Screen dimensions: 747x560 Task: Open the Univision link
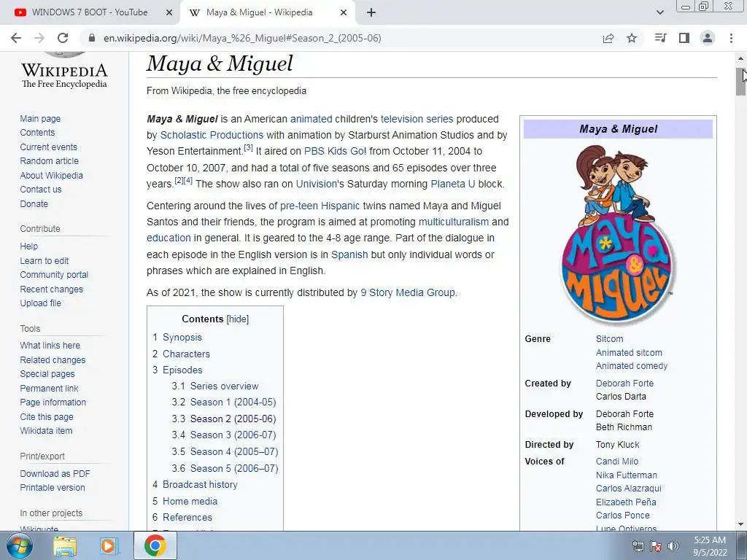[317, 184]
